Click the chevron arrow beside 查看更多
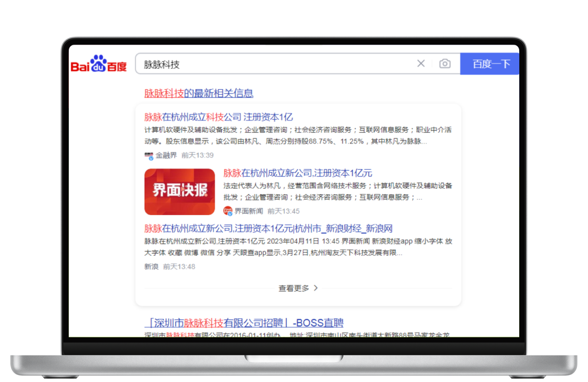Viewport: 588px width, 382px height. click(x=316, y=288)
